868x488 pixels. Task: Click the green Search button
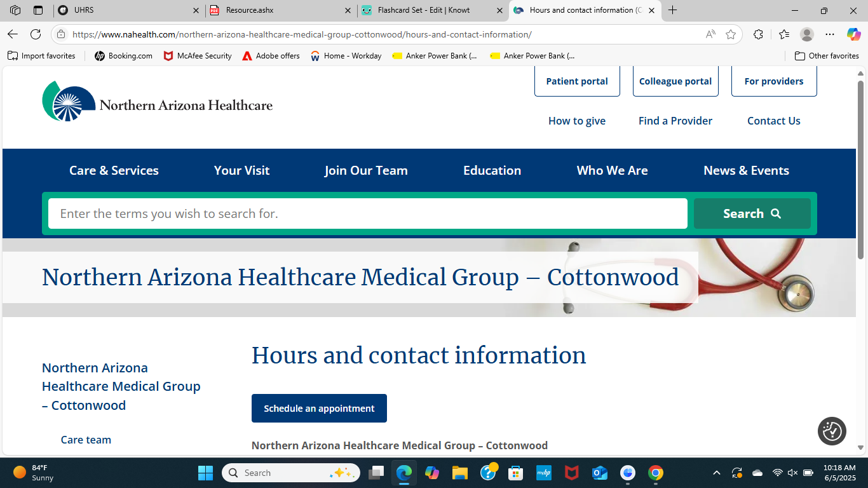752,213
